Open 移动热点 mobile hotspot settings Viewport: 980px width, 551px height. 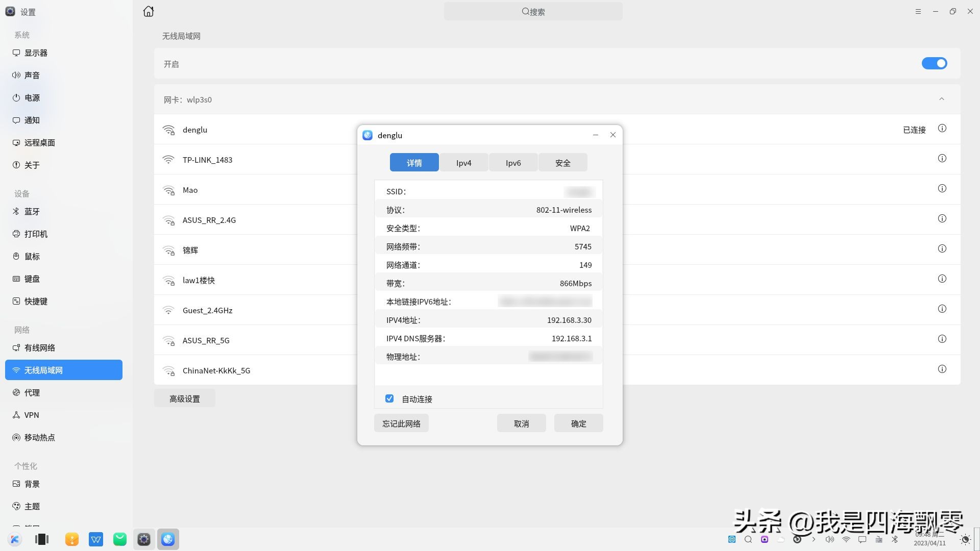pyautogui.click(x=39, y=437)
